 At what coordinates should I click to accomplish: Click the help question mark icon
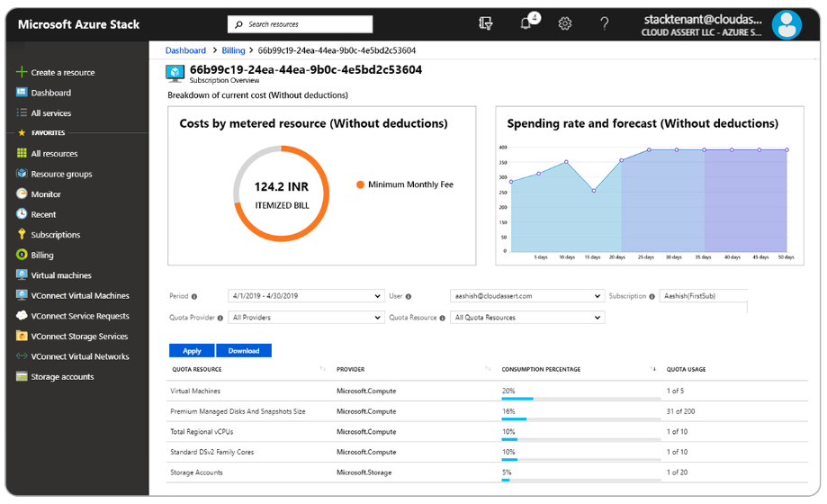(x=604, y=24)
